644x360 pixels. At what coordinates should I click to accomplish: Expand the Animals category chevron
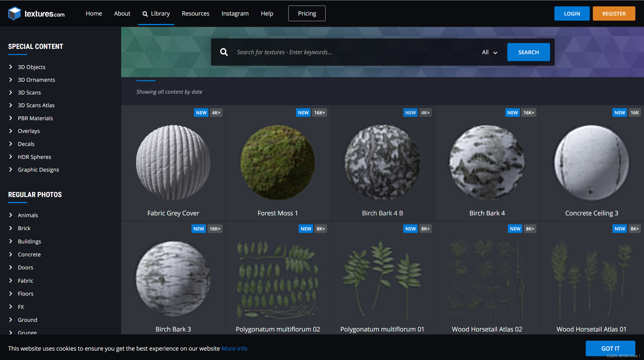tap(11, 215)
